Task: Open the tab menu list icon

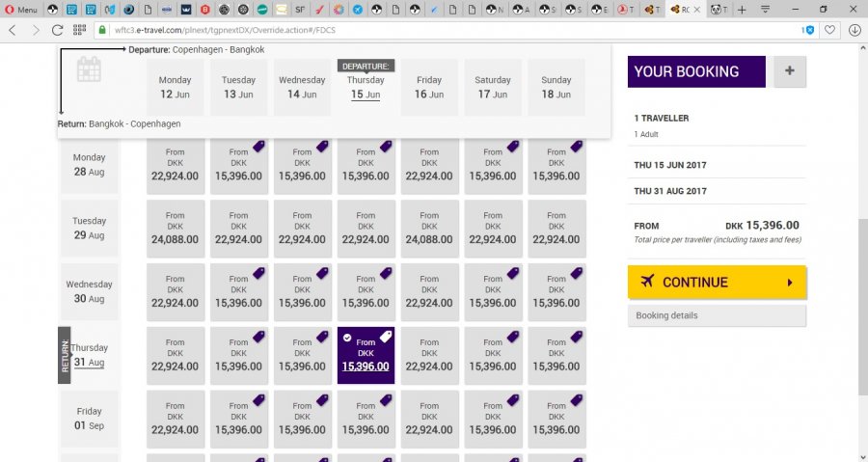Action: coord(765,10)
